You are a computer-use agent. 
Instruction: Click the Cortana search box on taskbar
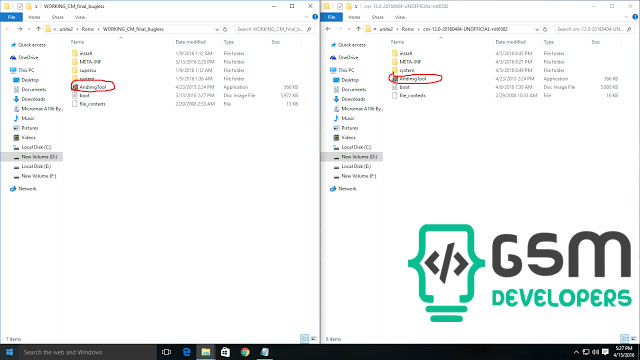pos(88,352)
